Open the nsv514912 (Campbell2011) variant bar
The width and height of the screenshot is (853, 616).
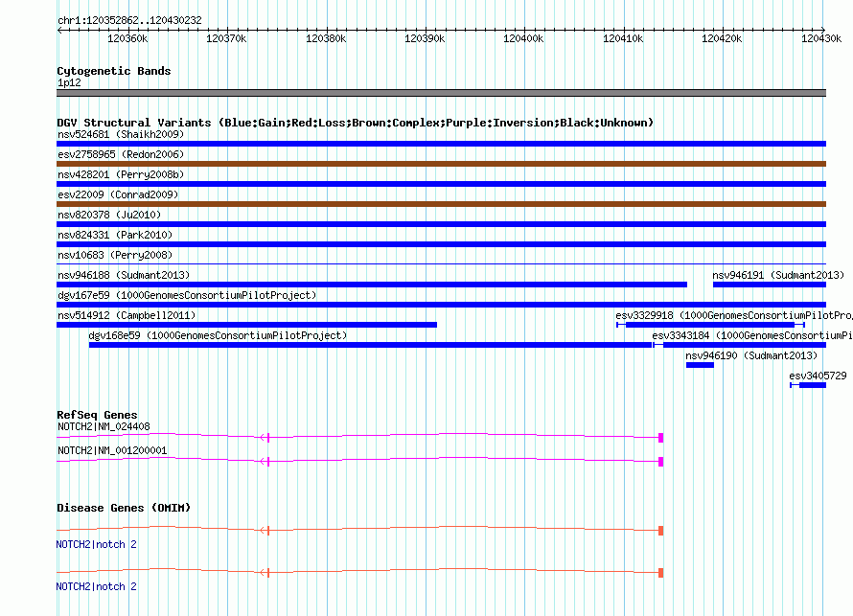pyautogui.click(x=246, y=325)
